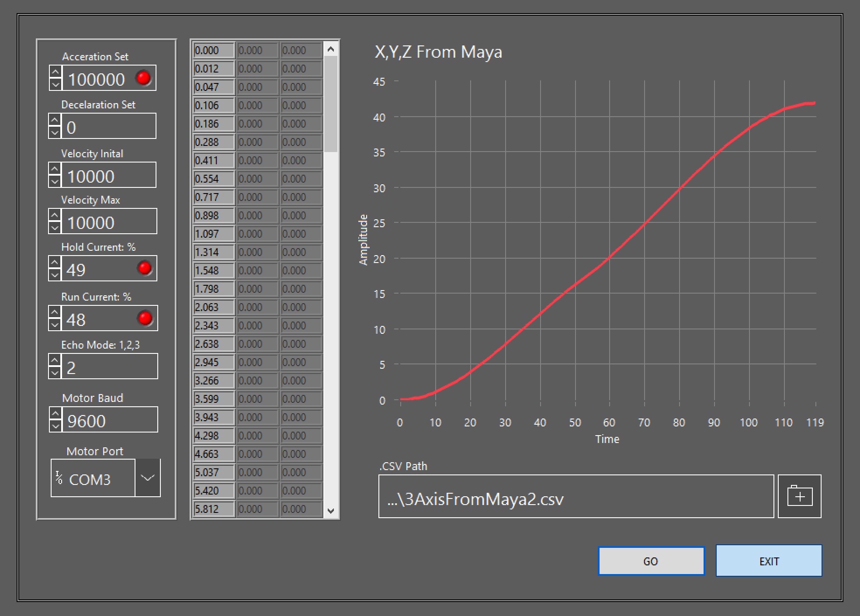Click the Velocity Max field showing 10000
This screenshot has width=860, height=616.
click(x=109, y=221)
